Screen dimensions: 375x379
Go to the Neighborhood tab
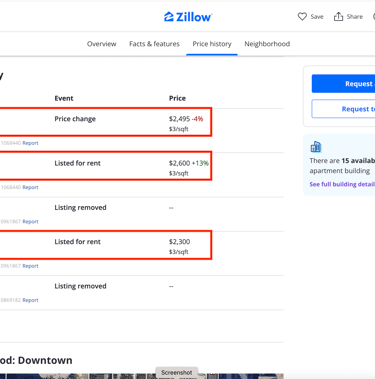point(267,44)
